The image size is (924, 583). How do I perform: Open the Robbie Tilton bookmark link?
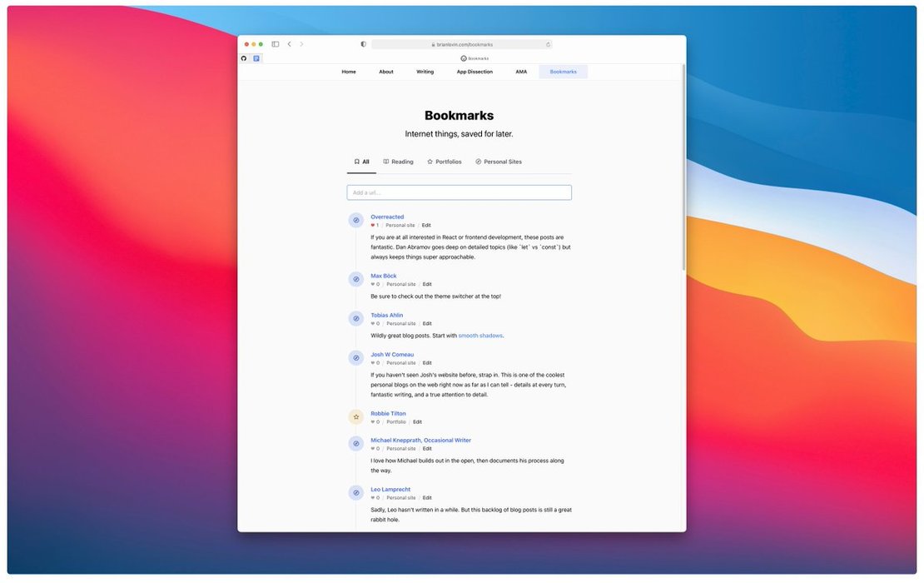389,414
